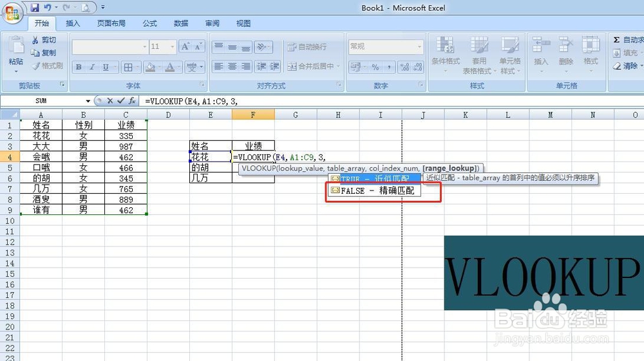Open clear 清除 options

point(627,66)
